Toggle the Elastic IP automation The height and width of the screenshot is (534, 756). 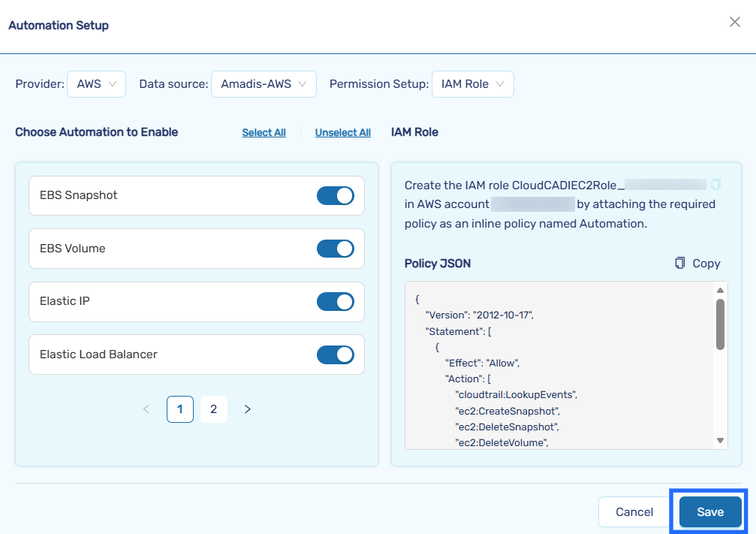tap(335, 302)
